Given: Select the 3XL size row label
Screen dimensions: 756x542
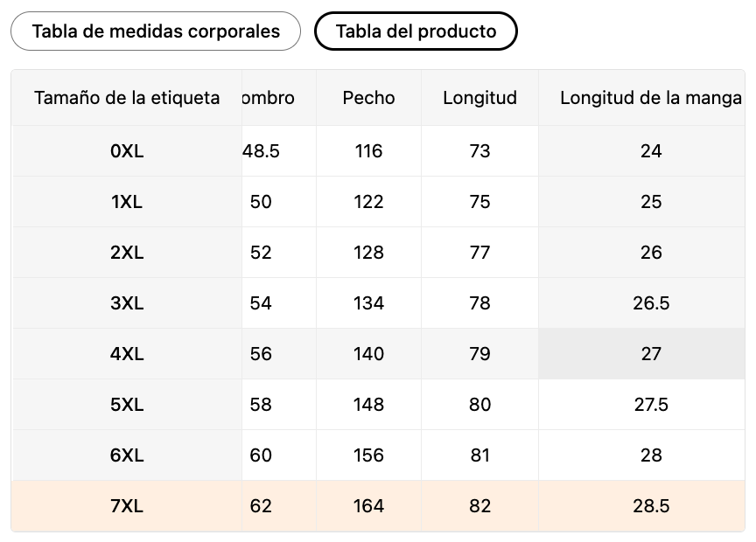Looking at the screenshot, I should pyautogui.click(x=127, y=303).
